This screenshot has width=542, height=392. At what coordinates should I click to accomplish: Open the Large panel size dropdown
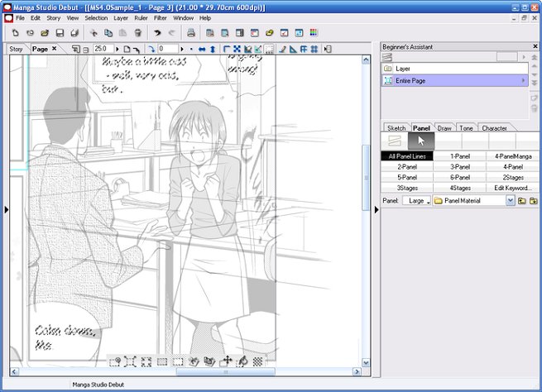coord(416,201)
